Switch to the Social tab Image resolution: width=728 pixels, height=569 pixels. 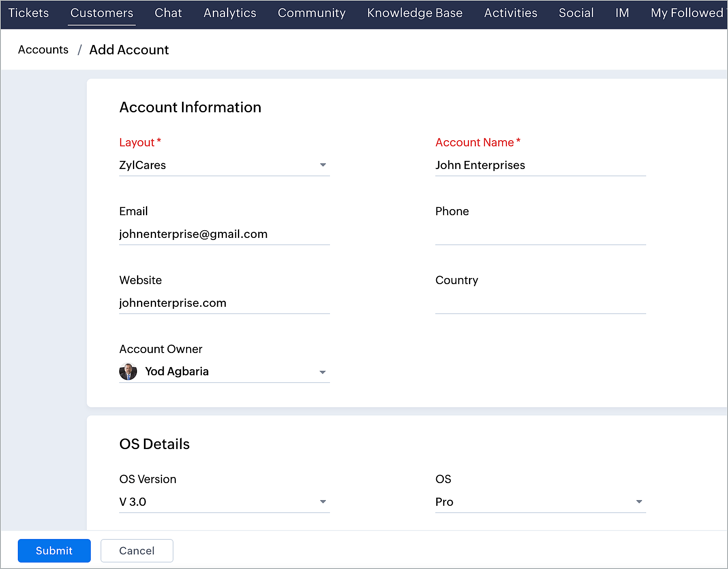[x=576, y=13]
